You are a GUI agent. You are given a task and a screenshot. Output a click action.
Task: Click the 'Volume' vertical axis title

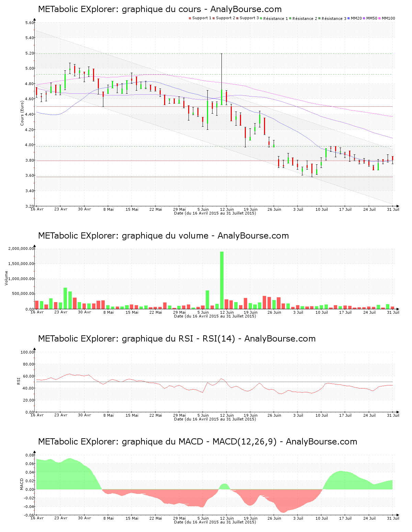(6, 278)
